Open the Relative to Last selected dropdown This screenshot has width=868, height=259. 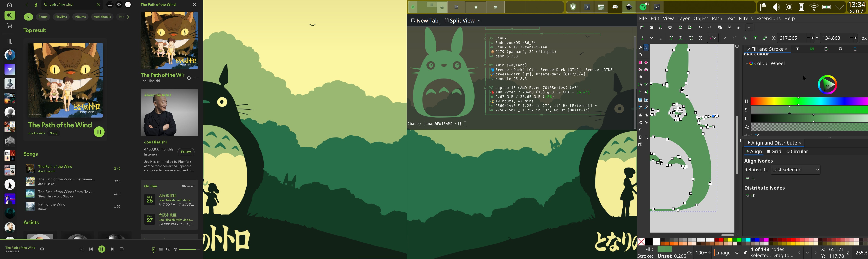[796, 170]
